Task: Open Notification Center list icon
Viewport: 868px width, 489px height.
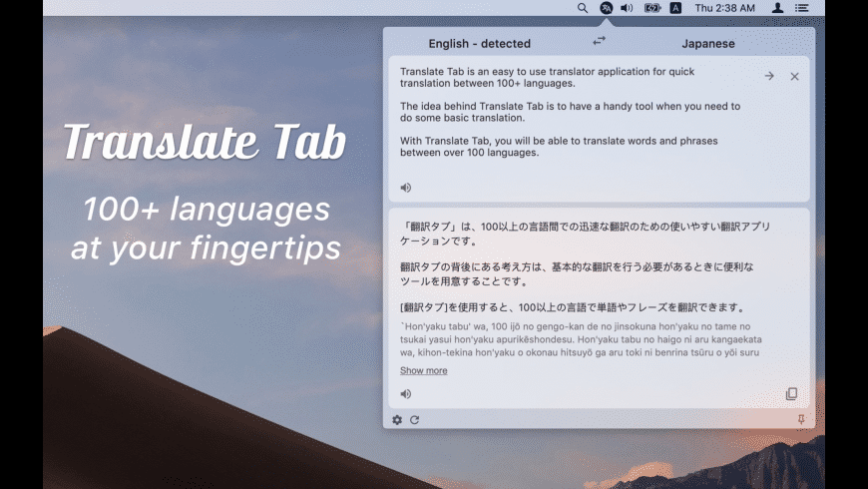Action: [801, 8]
